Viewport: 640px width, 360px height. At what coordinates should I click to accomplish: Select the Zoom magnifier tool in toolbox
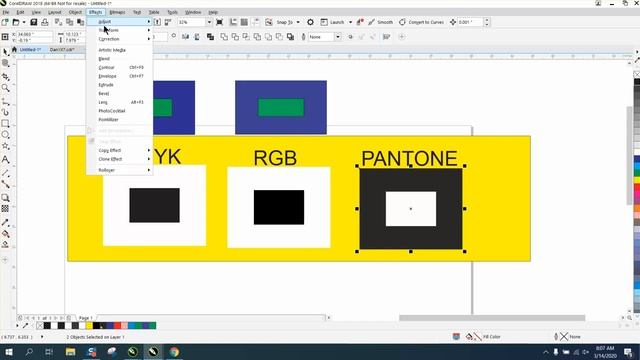[x=5, y=88]
